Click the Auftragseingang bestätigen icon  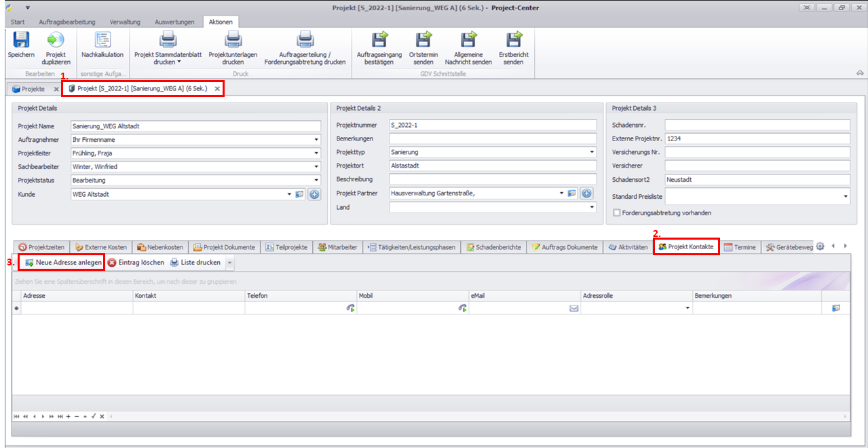379,41
